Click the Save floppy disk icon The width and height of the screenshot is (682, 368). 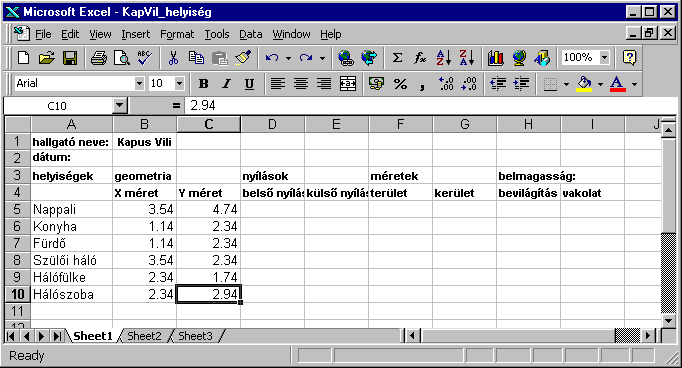click(70, 58)
